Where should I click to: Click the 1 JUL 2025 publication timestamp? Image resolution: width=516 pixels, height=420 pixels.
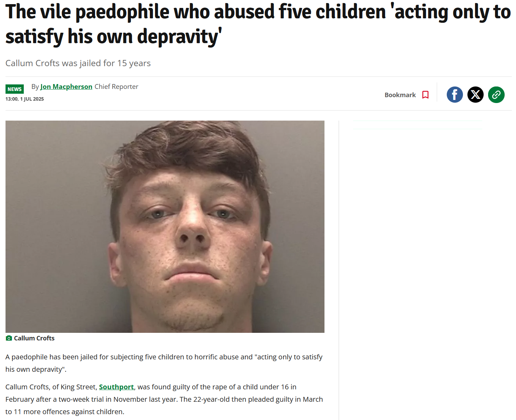(25, 99)
